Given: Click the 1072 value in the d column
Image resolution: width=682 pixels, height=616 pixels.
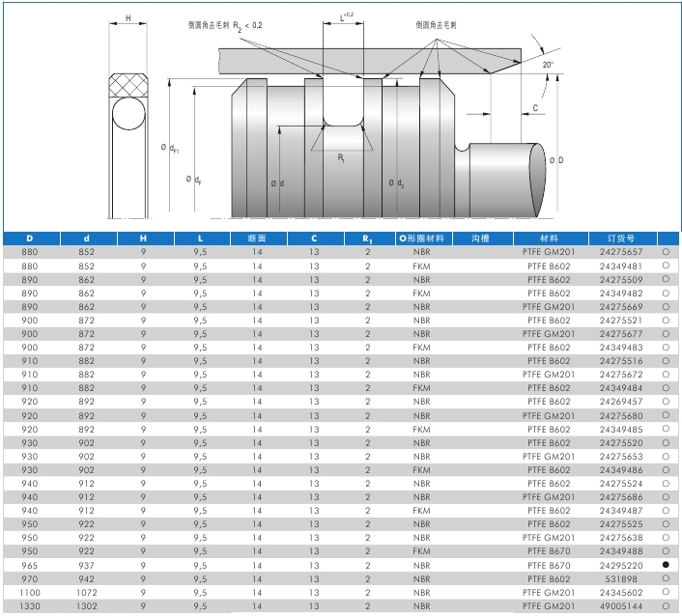Looking at the screenshot, I should click(x=87, y=591).
